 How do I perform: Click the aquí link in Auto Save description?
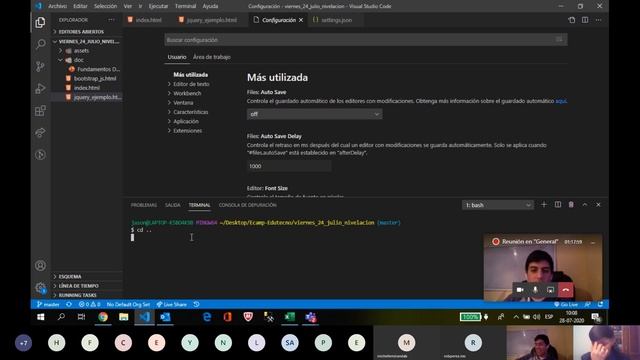(561, 101)
